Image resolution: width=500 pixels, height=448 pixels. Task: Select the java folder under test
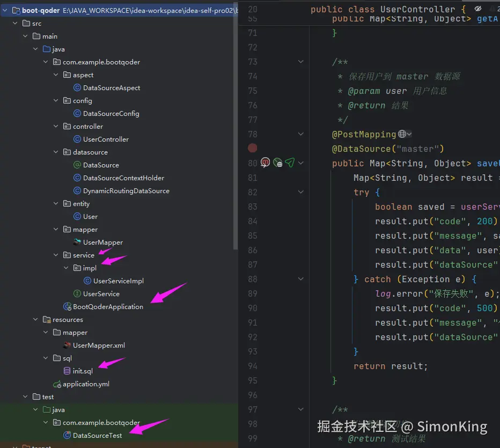58,410
